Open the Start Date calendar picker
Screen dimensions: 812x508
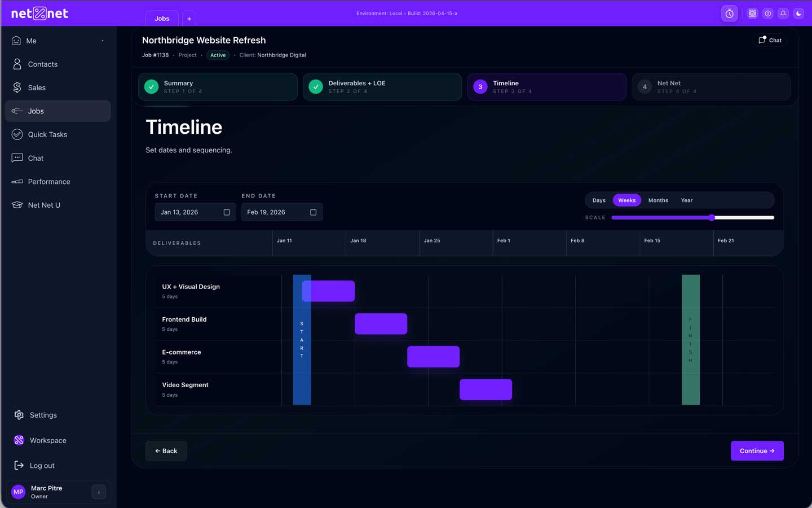click(227, 212)
